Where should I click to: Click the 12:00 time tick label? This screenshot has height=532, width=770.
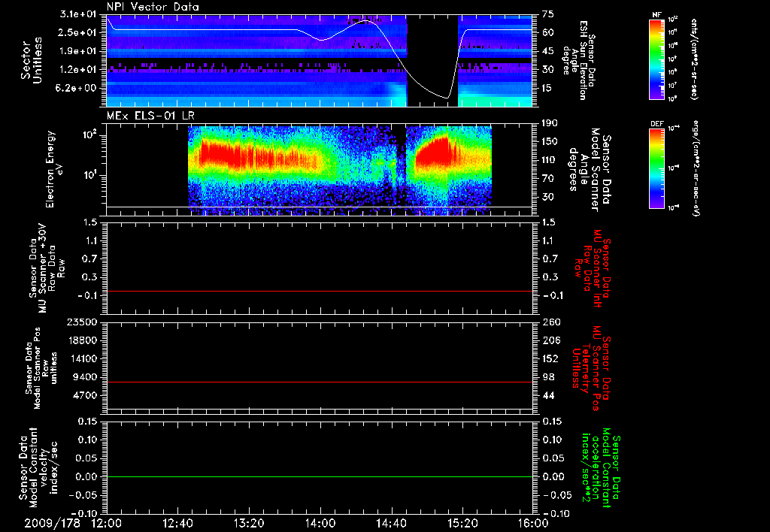pyautogui.click(x=107, y=524)
